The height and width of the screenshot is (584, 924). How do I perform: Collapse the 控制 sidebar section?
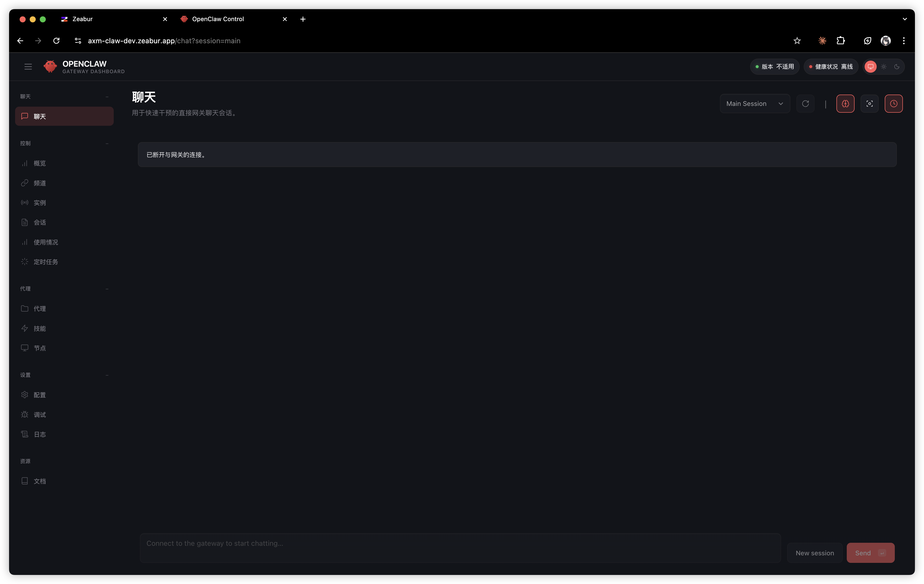click(x=107, y=143)
